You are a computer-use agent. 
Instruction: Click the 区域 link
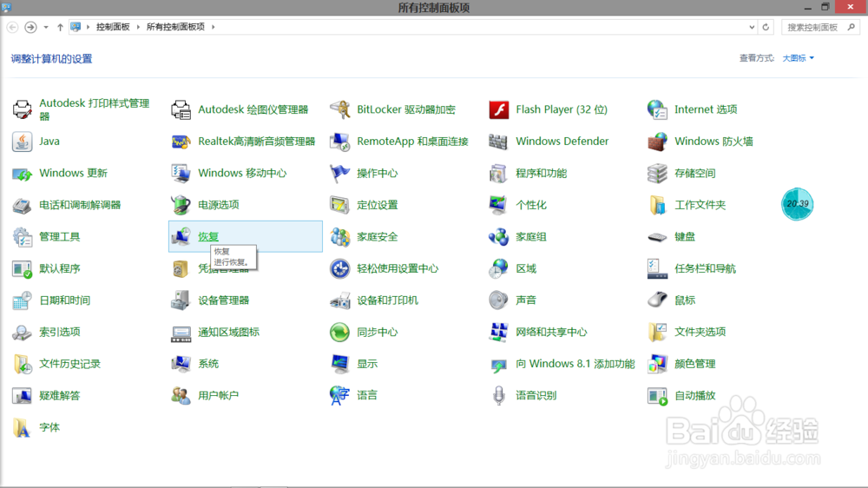(x=526, y=268)
